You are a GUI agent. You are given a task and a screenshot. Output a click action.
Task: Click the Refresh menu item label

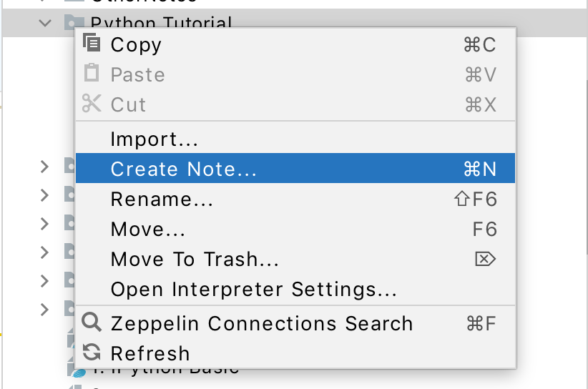[x=150, y=353]
